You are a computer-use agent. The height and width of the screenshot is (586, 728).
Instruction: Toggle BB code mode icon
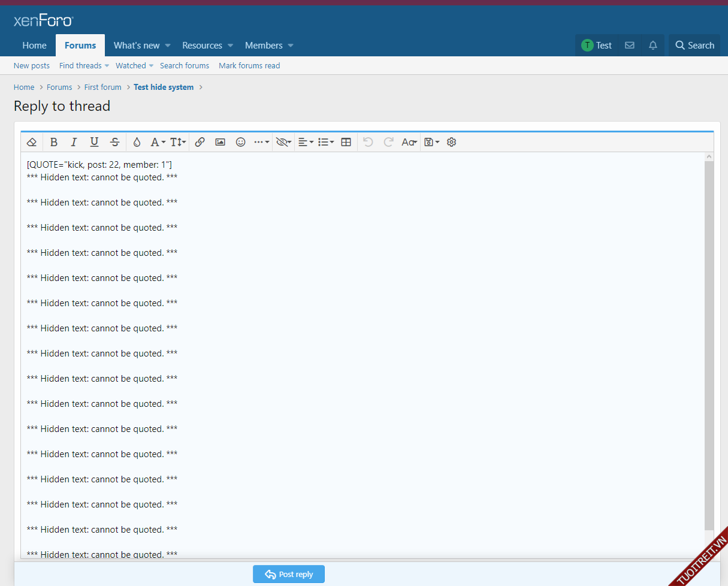click(409, 142)
